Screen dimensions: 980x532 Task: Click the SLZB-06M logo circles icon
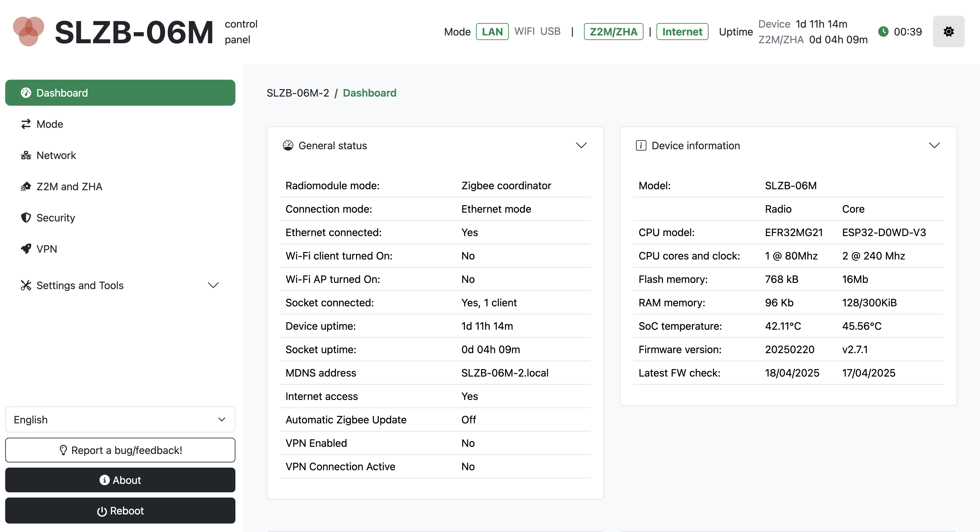[29, 32]
